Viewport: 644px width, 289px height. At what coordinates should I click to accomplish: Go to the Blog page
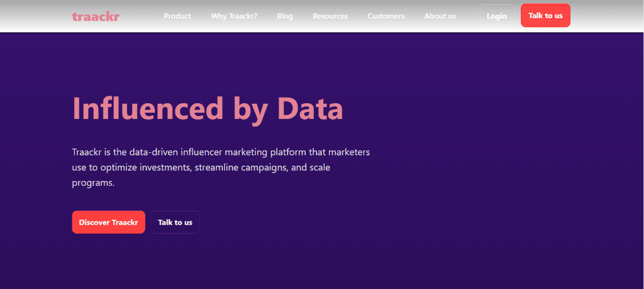(x=285, y=16)
